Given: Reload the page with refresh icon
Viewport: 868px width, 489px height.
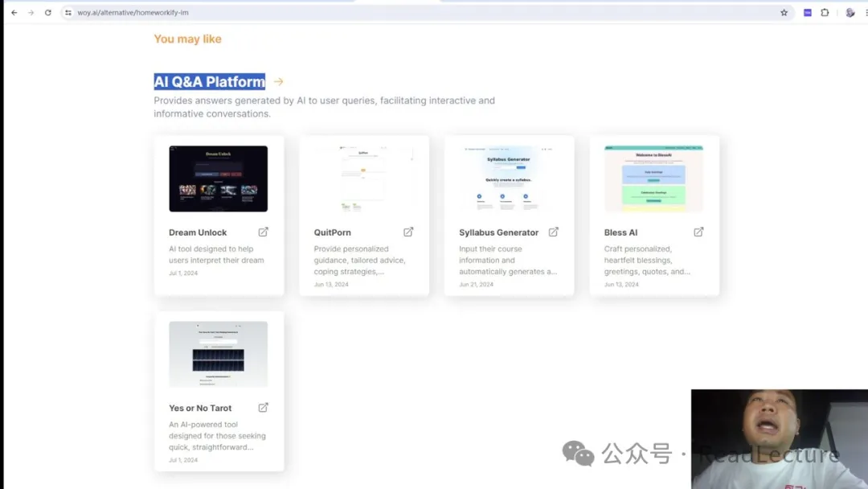Looking at the screenshot, I should 48,13.
